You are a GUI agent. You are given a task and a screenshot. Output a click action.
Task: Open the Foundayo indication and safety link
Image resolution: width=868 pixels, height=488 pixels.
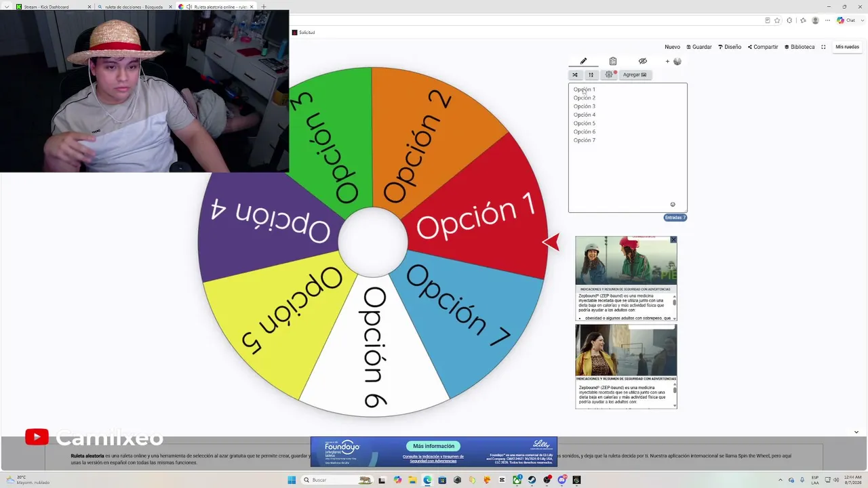(x=433, y=458)
